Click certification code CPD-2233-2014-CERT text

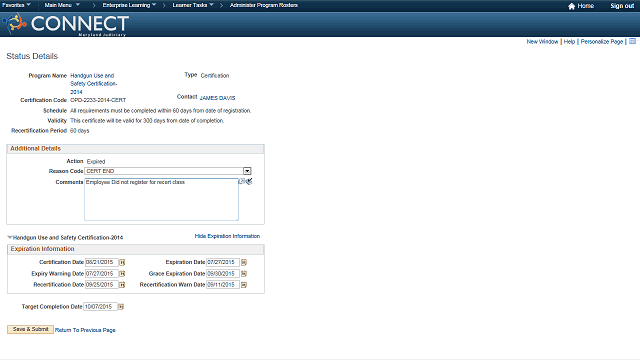pyautogui.click(x=98, y=100)
